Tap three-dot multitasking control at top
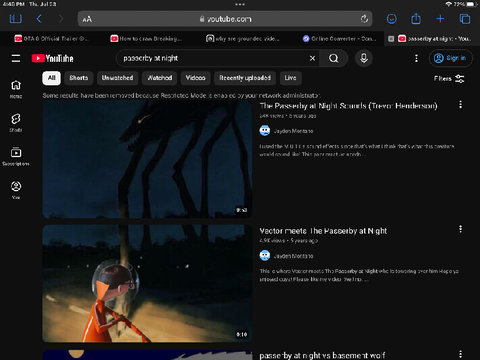The image size is (480, 360). point(240,4)
